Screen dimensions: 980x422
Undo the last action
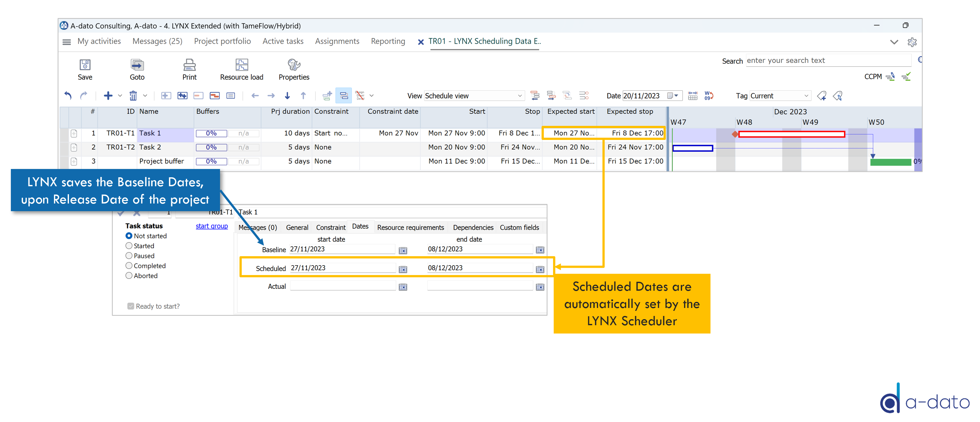68,96
